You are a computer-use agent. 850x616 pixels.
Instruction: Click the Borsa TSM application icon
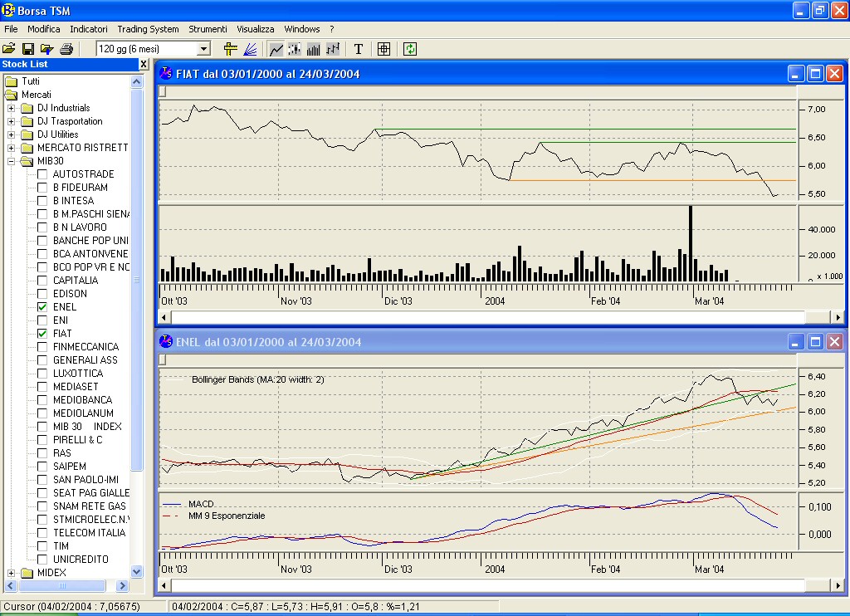tap(8, 10)
